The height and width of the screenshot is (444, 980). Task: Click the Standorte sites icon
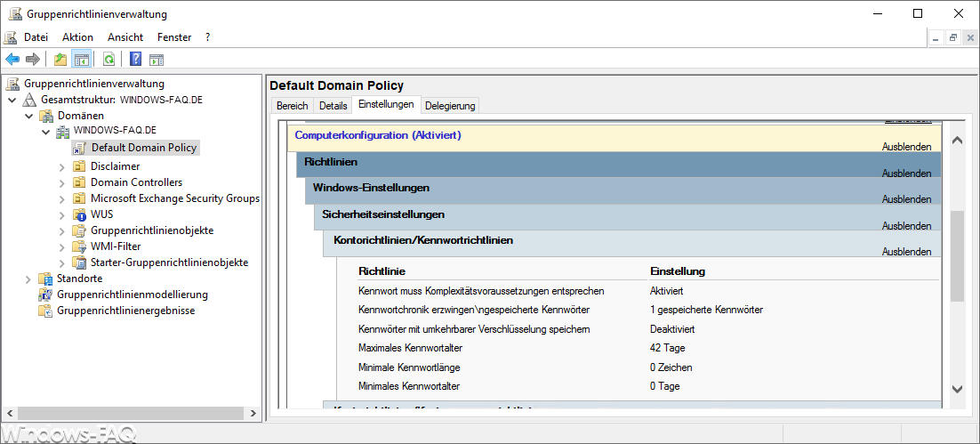pos(45,279)
